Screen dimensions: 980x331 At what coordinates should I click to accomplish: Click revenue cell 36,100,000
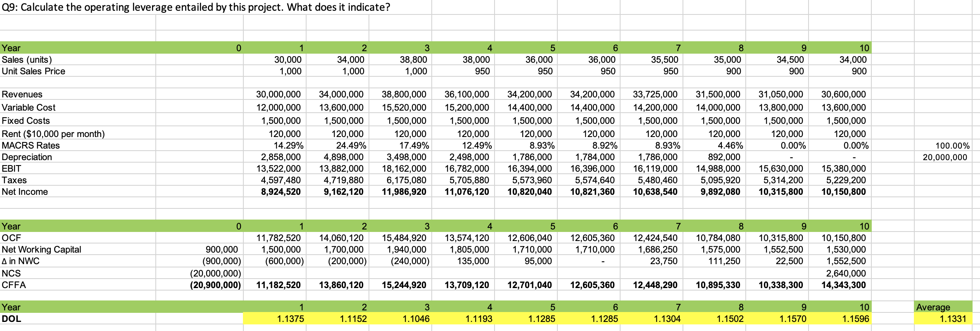point(467,94)
